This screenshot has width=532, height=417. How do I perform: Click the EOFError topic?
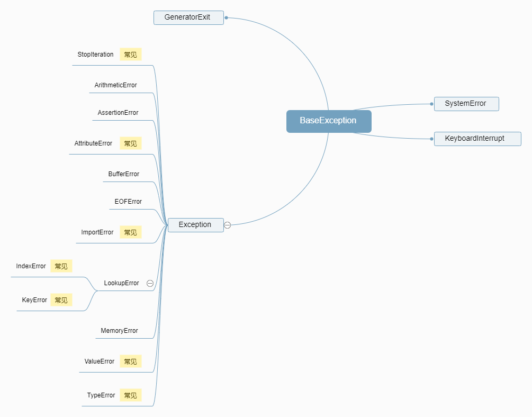click(x=128, y=202)
